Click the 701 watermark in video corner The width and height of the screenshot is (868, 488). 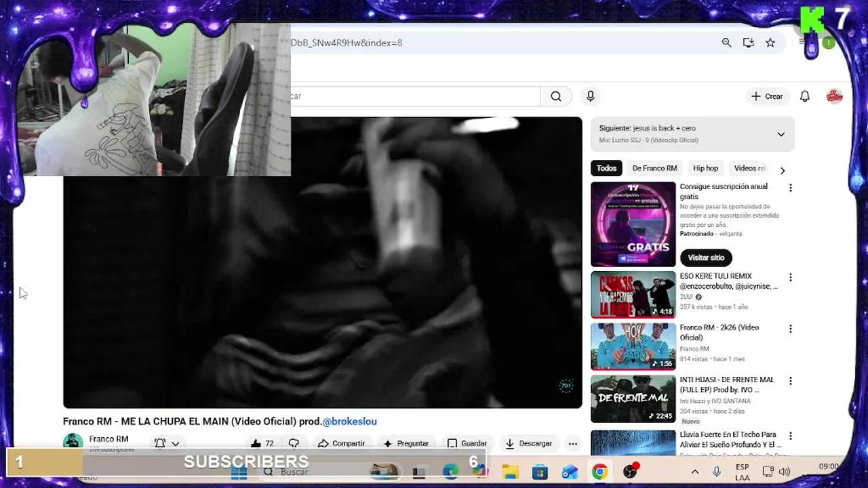pos(566,386)
